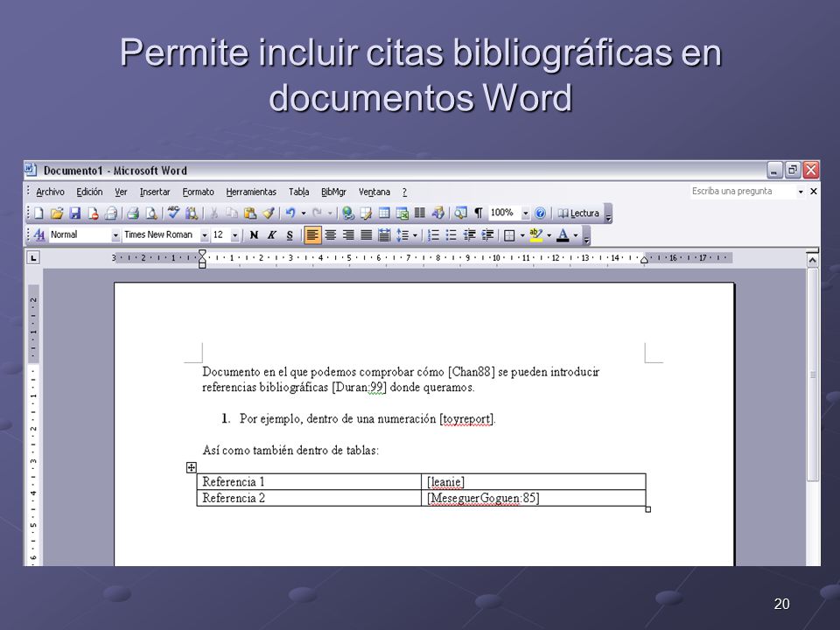Apply yellow highlight color
The width and height of the screenshot is (840, 630).
[535, 234]
